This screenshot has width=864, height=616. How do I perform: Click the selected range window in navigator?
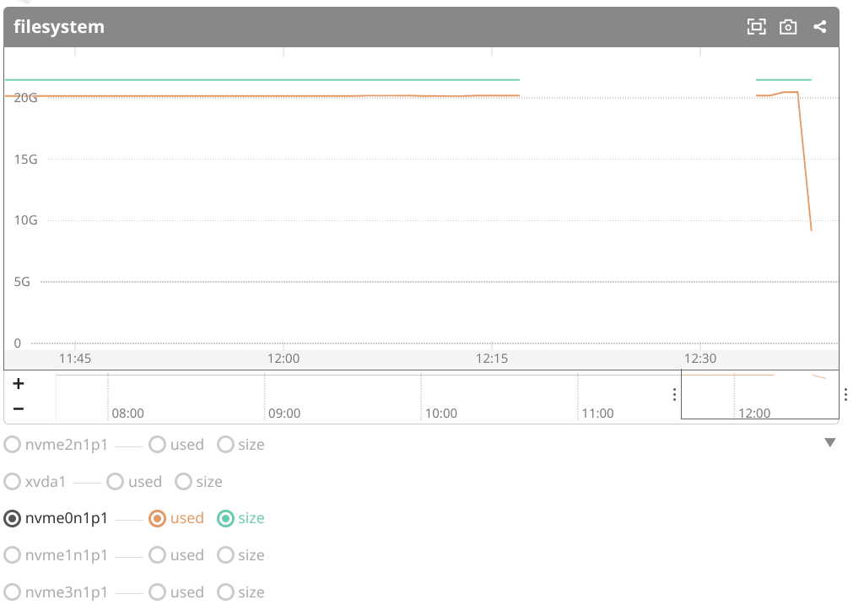pos(759,395)
